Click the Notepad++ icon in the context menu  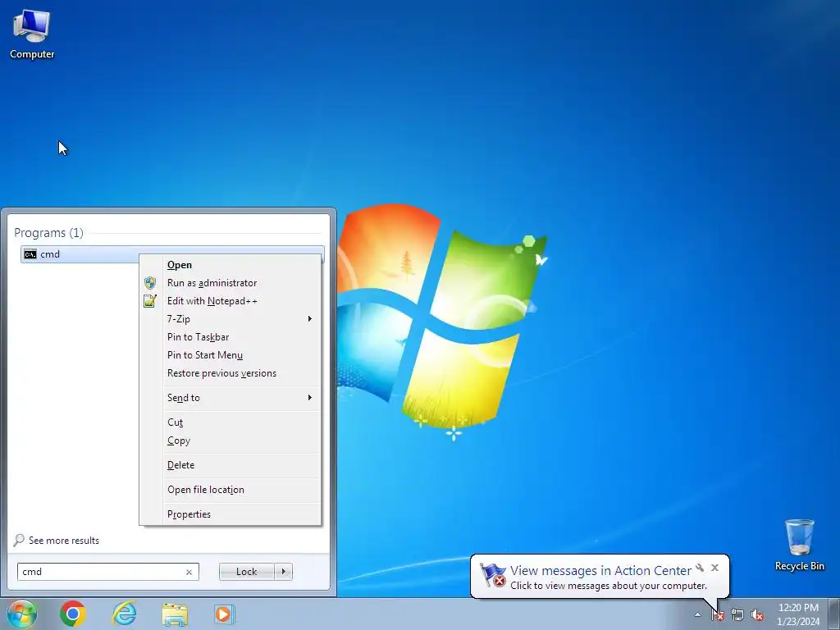pos(150,301)
